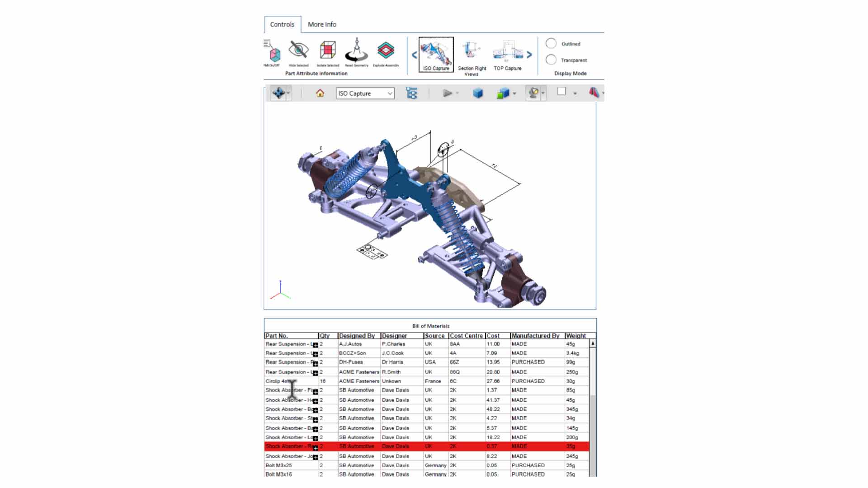Select the Outlined display mode
The image size is (868, 488).
coord(552,43)
